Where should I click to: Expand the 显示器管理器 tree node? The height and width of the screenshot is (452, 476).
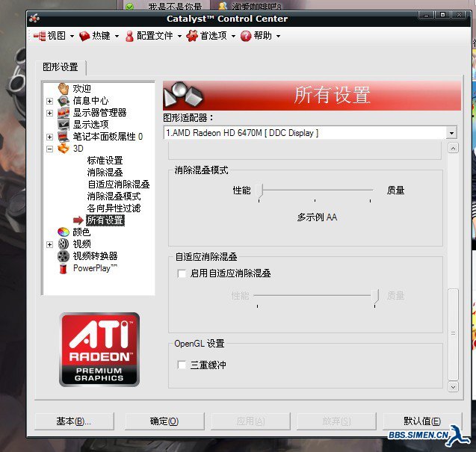pyautogui.click(x=50, y=113)
